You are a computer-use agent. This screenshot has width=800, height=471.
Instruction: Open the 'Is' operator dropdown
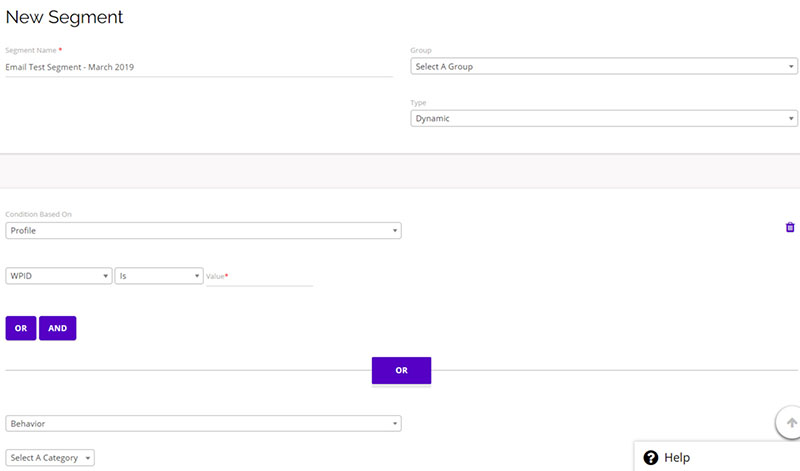[159, 276]
